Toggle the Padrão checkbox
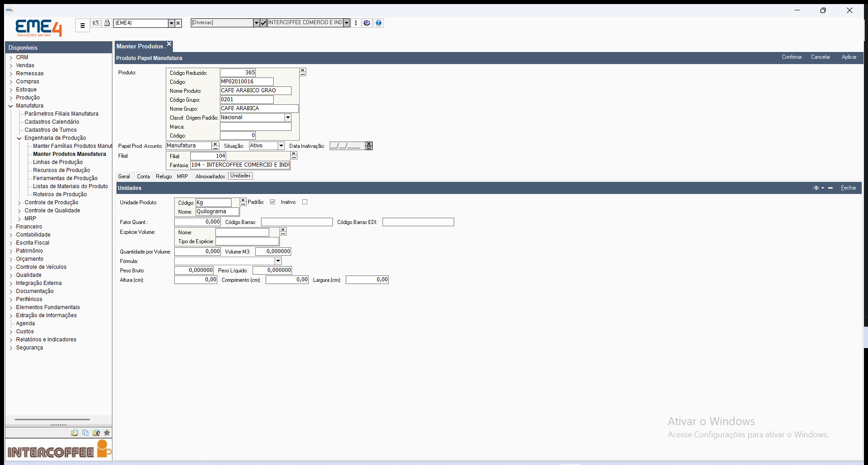The width and height of the screenshot is (868, 465). (x=272, y=202)
